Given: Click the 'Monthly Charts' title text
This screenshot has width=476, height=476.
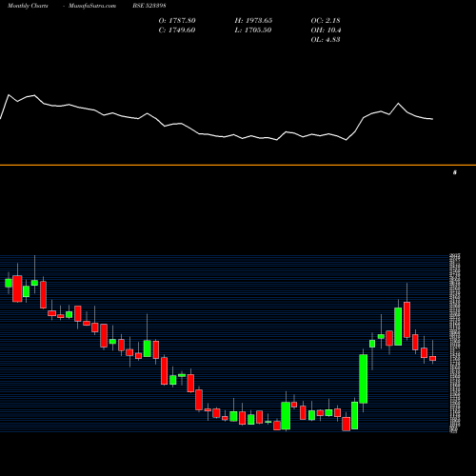Looking at the screenshot, I should point(28,6).
